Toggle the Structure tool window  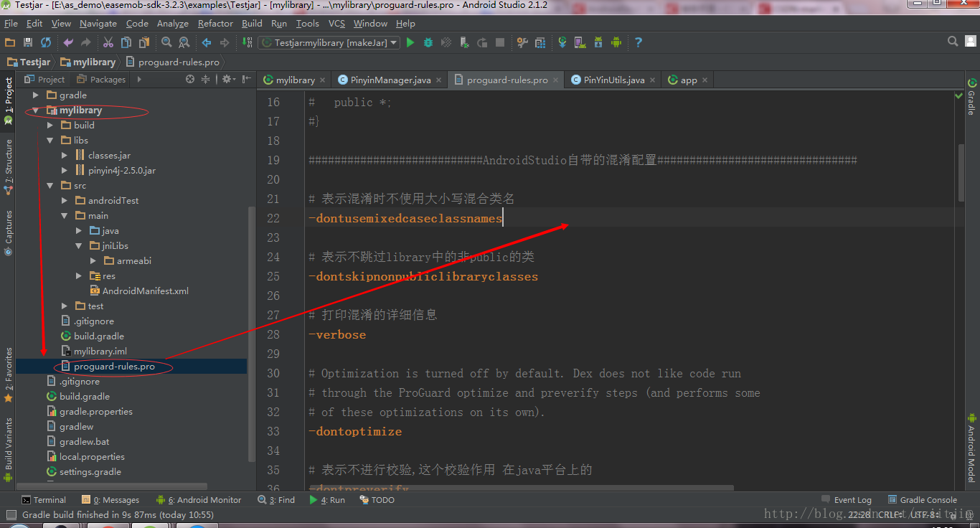click(9, 167)
